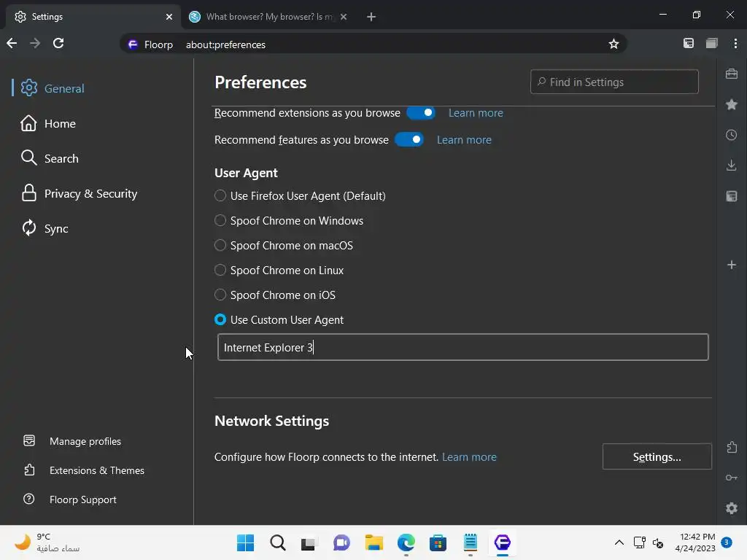This screenshot has height=560, width=747.
Task: Open Notepad from the taskbar
Action: pos(471,542)
